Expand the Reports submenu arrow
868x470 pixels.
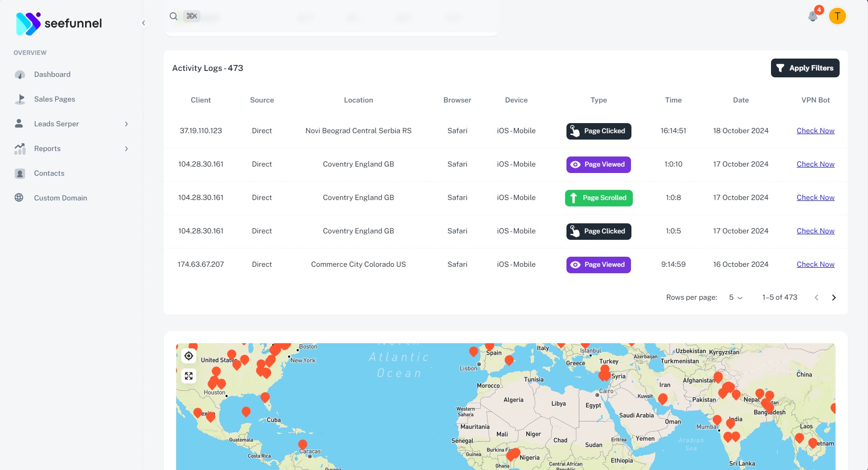pyautogui.click(x=127, y=149)
